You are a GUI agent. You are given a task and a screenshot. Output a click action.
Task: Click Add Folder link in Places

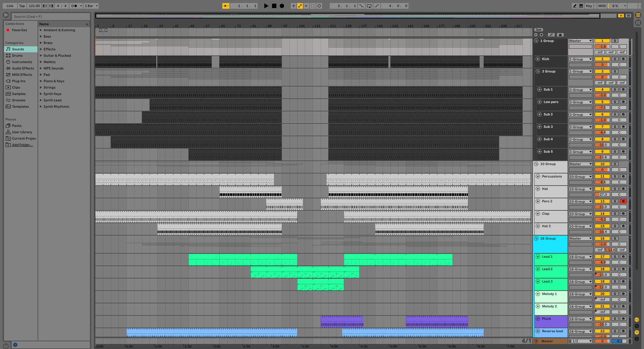coord(22,145)
